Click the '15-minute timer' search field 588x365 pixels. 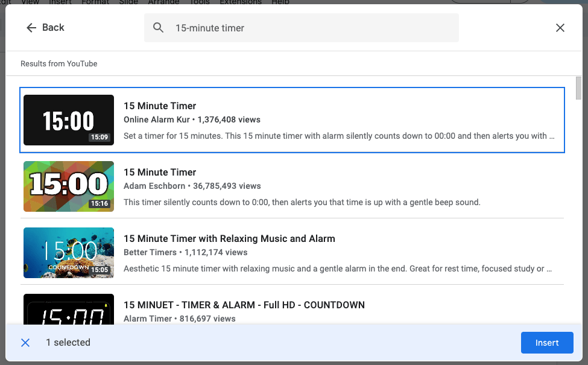click(301, 28)
